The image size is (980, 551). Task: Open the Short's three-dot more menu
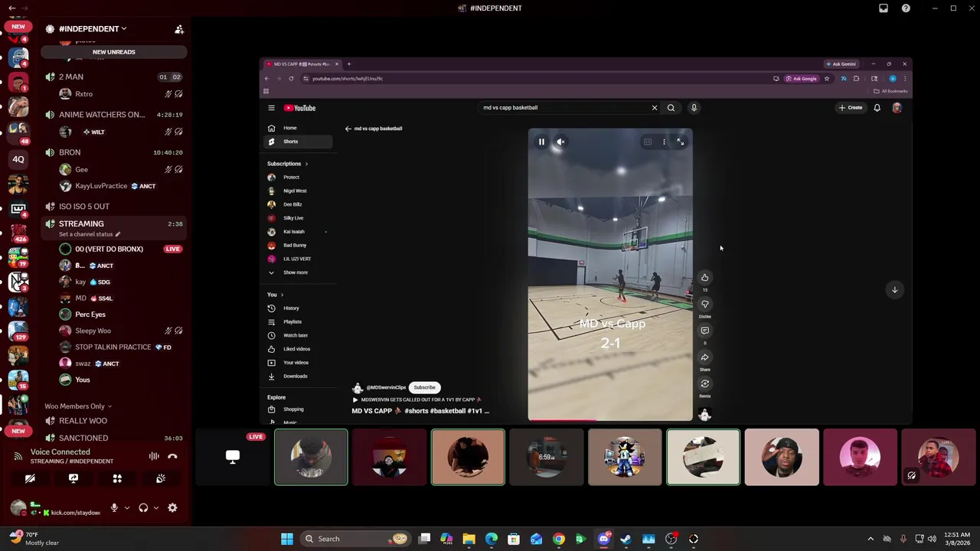pyautogui.click(x=664, y=142)
